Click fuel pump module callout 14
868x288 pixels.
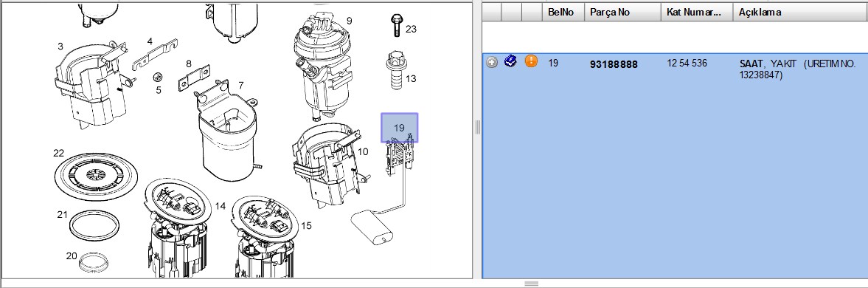[221, 206]
